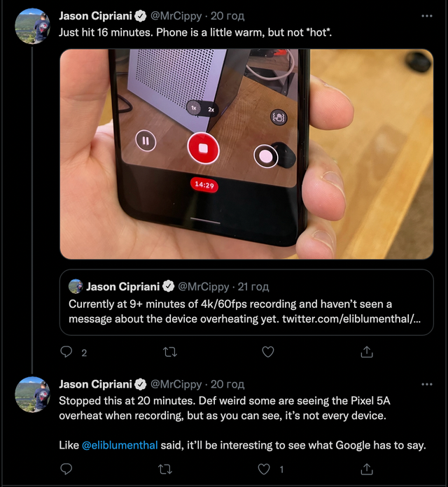Reply to the 16 minutes tweet
Image resolution: width=448 pixels, height=487 pixels.
point(67,352)
